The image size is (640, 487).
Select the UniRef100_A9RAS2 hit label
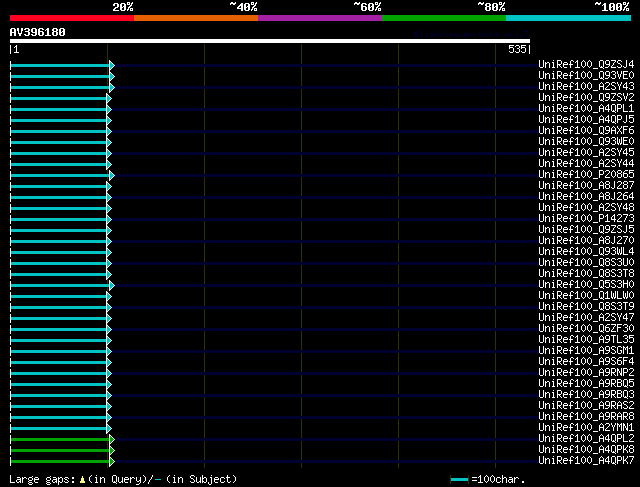coord(586,406)
